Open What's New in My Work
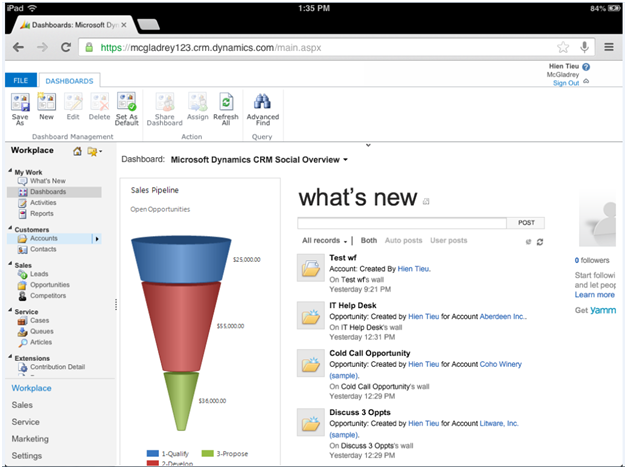This screenshot has height=469, width=627. 48,181
